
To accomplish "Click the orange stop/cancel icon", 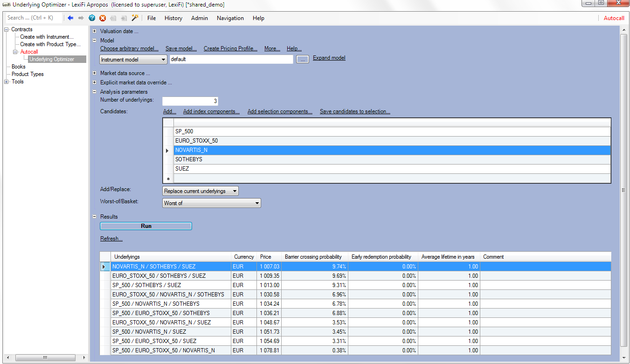I will click(103, 18).
